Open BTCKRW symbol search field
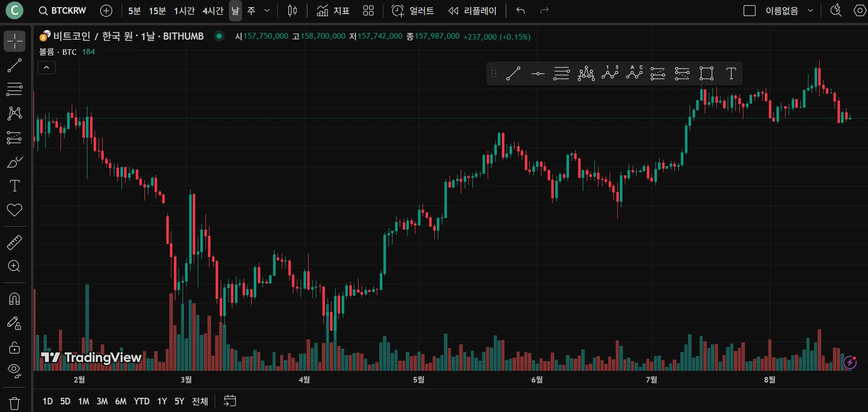Image resolution: width=868 pixels, height=412 pixels. click(63, 11)
